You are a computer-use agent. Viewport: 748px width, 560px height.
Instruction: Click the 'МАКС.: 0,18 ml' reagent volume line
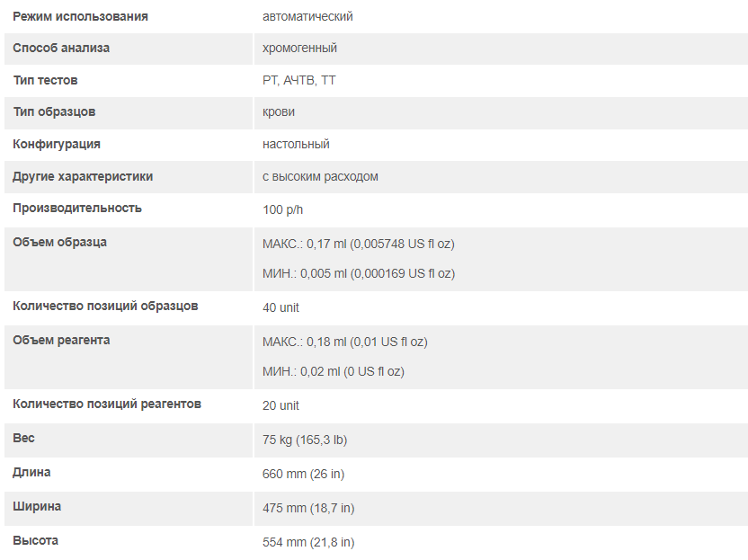344,342
